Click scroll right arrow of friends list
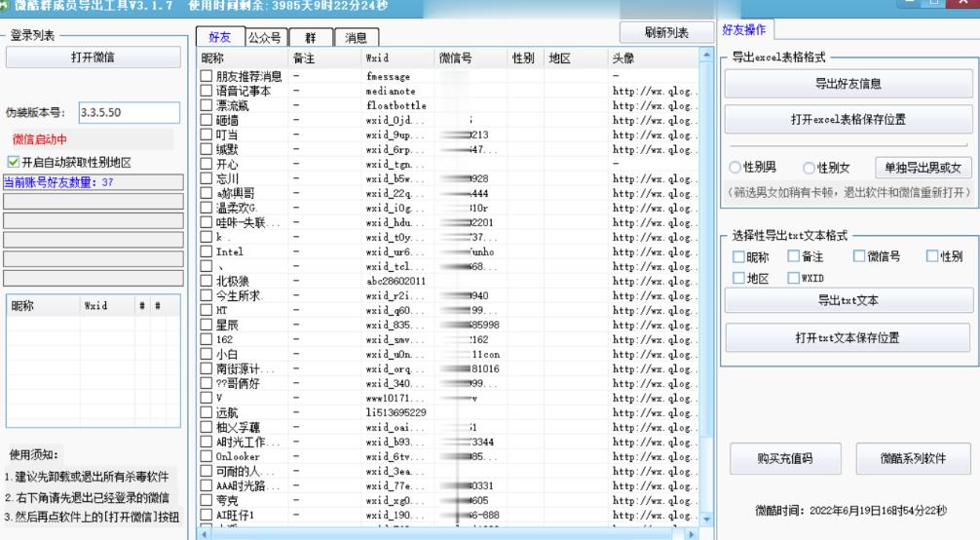 tap(691, 534)
